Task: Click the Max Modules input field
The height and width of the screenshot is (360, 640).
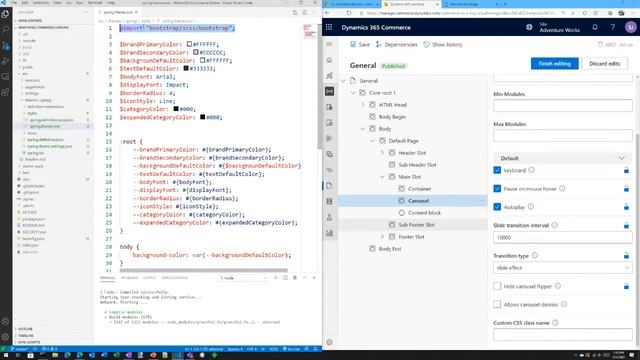Action: [562, 136]
